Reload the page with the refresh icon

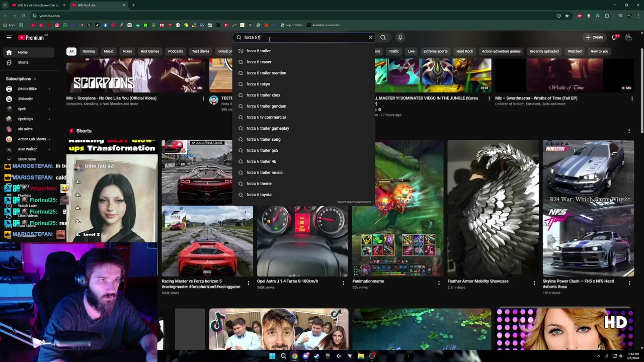click(x=23, y=16)
